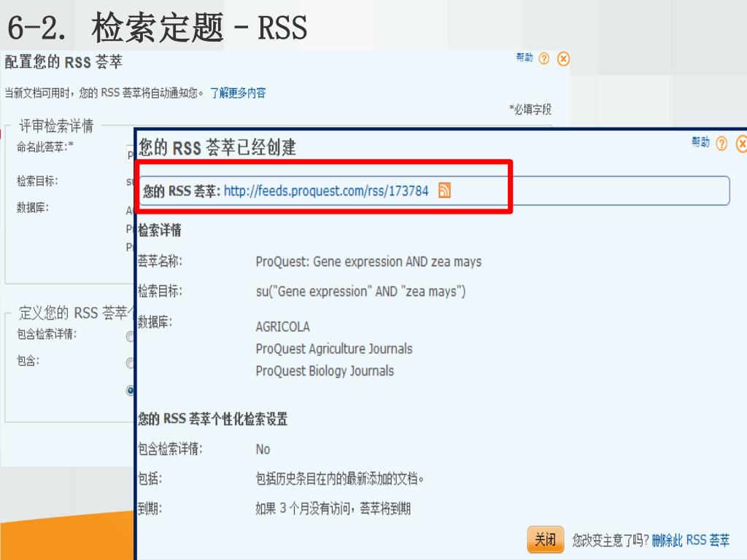Click the 关闭 close button
This screenshot has height=560, width=747.
point(546,540)
